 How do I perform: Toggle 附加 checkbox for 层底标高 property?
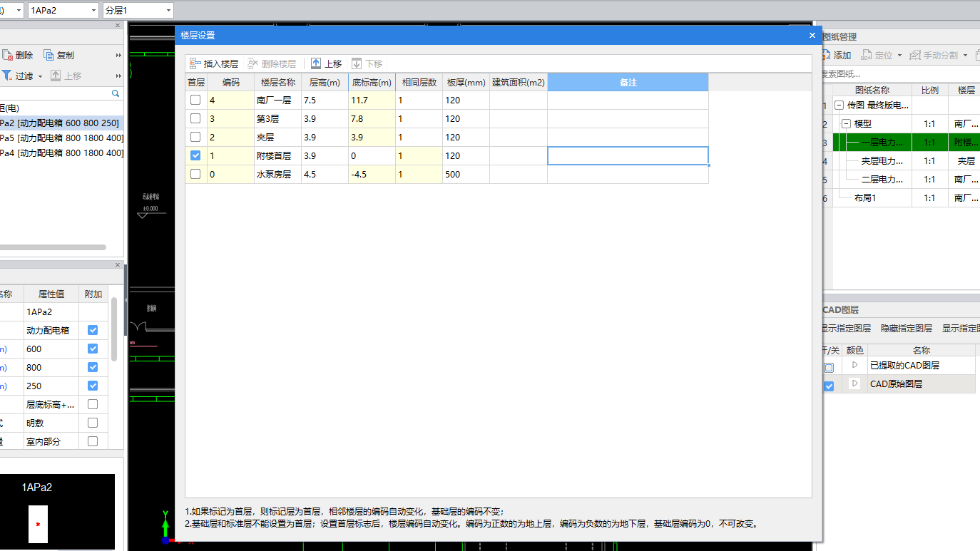coord(93,404)
